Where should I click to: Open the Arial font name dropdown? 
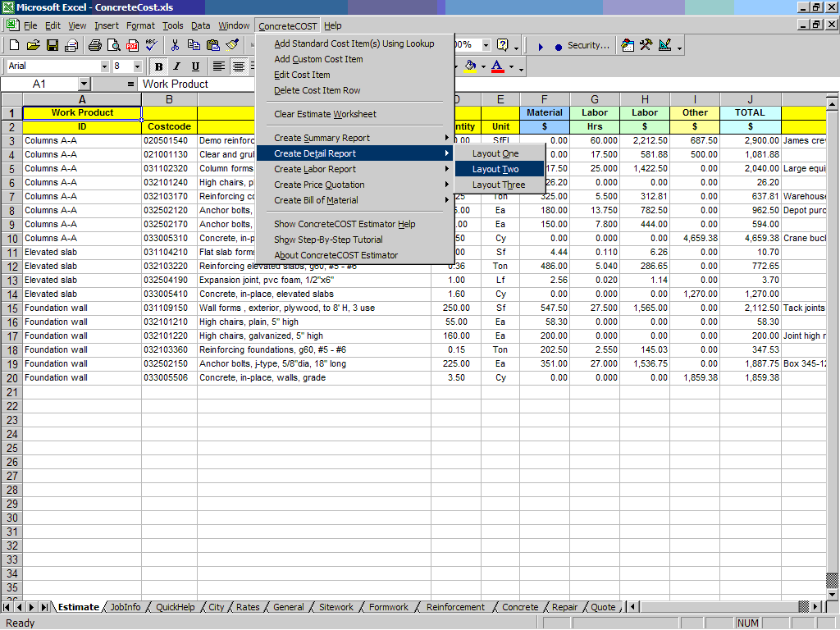104,66
